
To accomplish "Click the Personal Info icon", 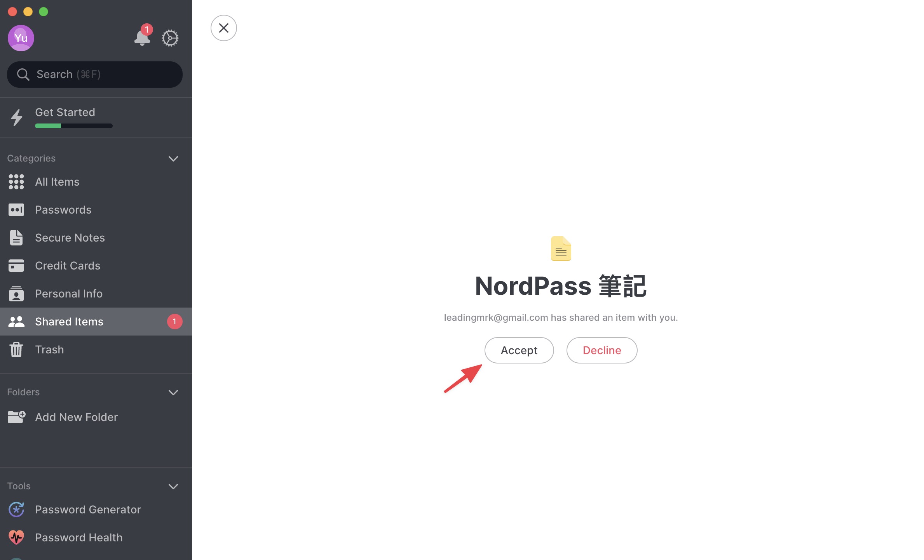I will coord(16,294).
